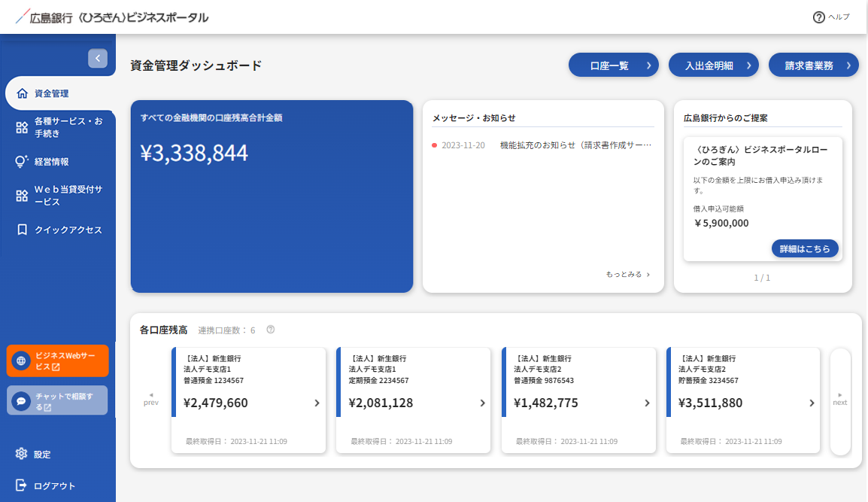The height and width of the screenshot is (502, 868).
Task: Open 各種サービス・お手続き menu
Action: point(59,127)
